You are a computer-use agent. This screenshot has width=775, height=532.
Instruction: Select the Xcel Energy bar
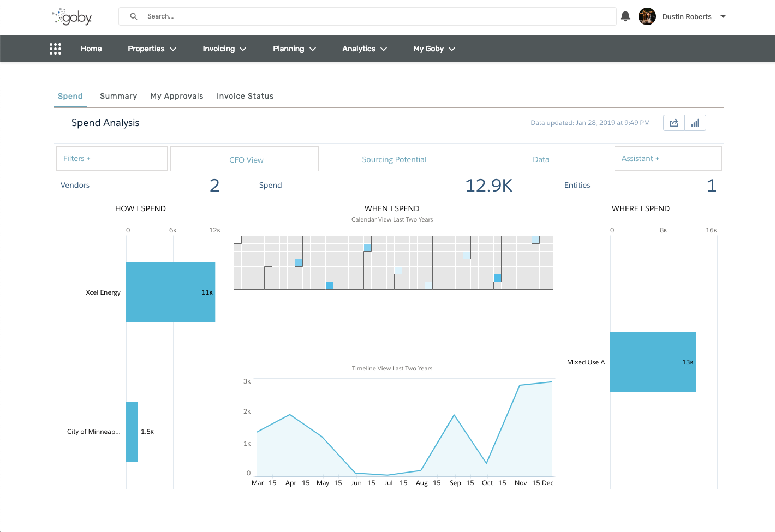(170, 292)
